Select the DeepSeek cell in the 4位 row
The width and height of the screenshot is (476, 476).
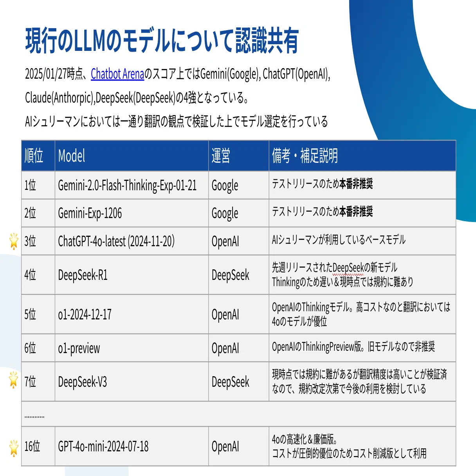(239, 275)
